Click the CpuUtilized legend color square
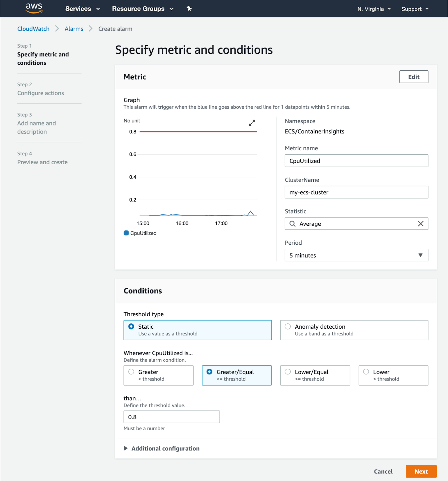 tap(126, 233)
